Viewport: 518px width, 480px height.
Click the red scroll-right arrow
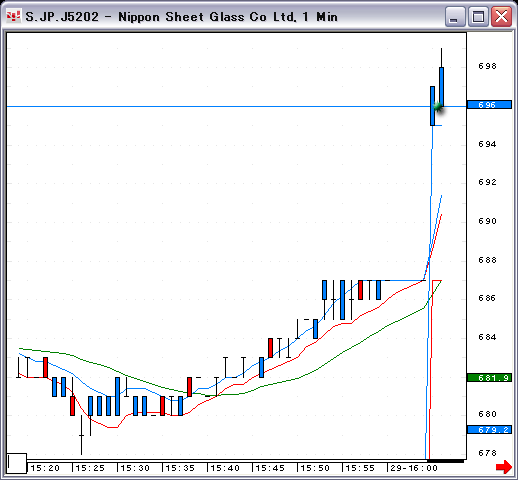(x=504, y=467)
